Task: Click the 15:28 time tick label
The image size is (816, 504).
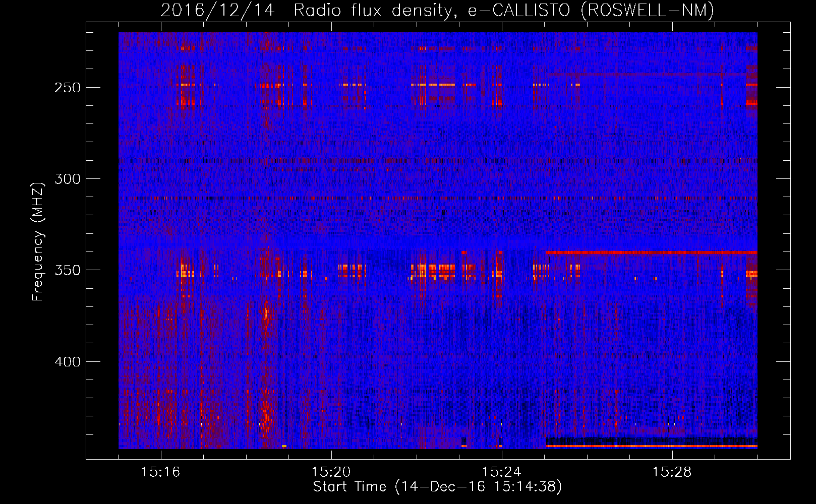Action: [x=672, y=472]
